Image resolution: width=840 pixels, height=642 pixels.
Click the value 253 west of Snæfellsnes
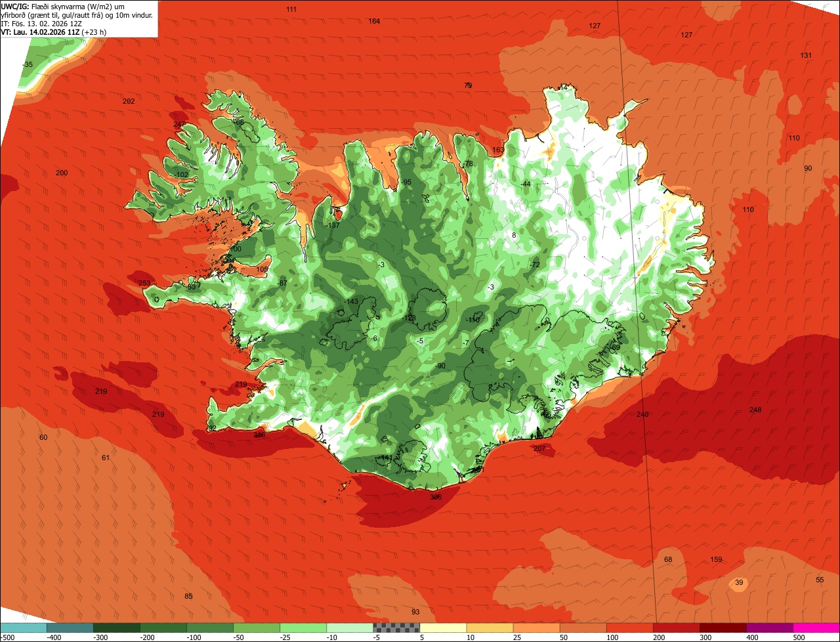(x=144, y=283)
